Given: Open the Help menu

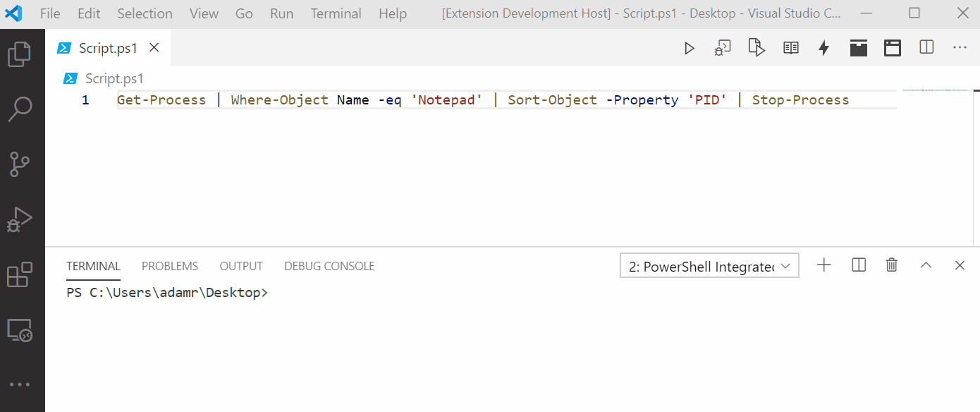Looking at the screenshot, I should (392, 13).
